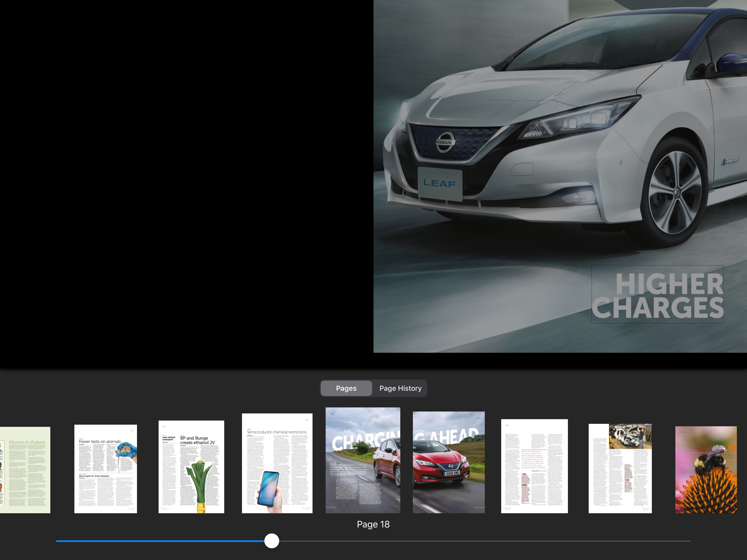The image size is (747, 560).
Task: Click the Page 18 label
Action: (373, 524)
